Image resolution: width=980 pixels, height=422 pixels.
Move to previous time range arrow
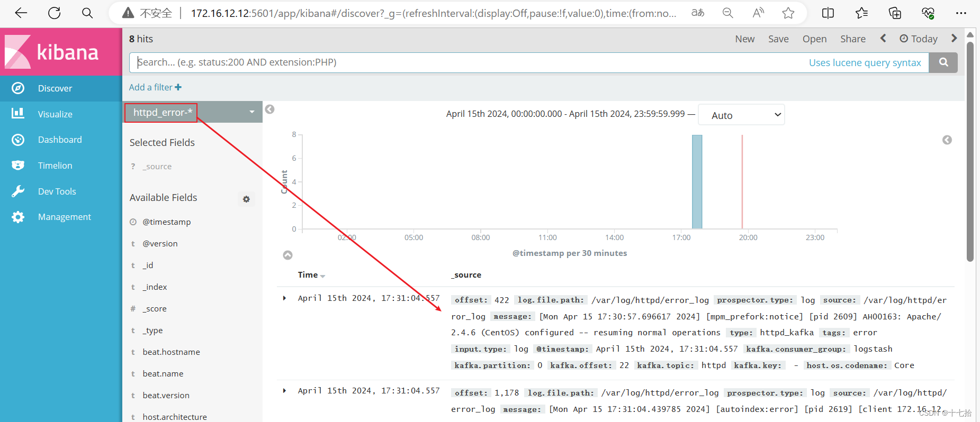[x=883, y=38]
